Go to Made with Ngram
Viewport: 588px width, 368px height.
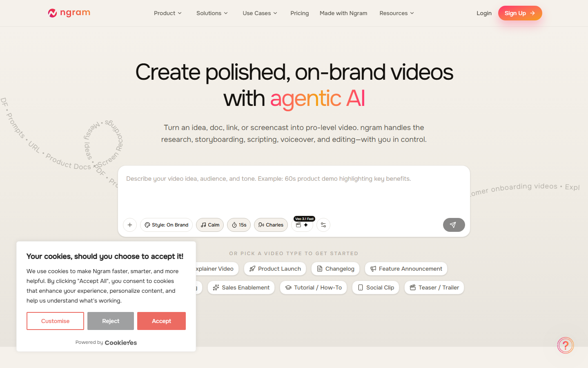(x=343, y=13)
